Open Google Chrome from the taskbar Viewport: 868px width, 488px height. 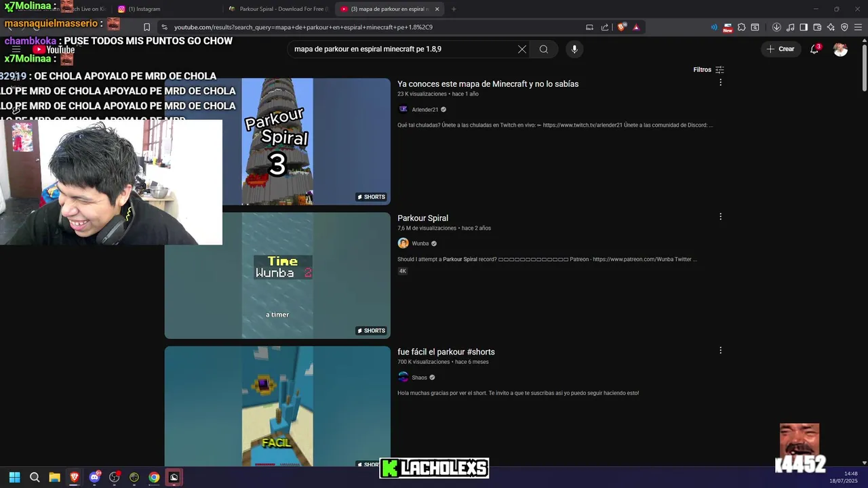tap(154, 477)
